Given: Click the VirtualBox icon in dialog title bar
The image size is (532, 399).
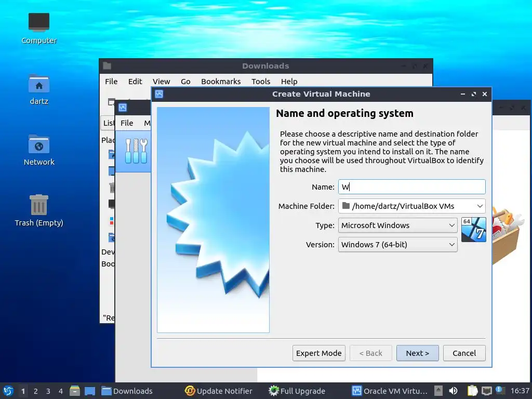Looking at the screenshot, I should (159, 94).
